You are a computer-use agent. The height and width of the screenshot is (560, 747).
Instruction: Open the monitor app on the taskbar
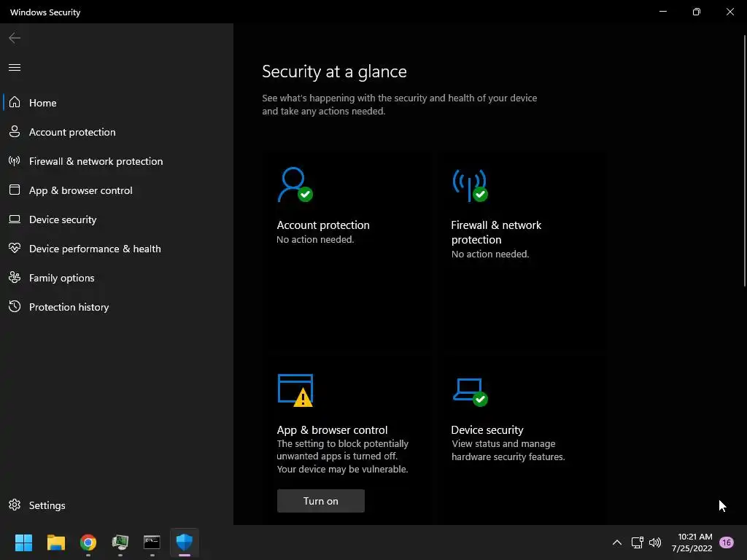pos(120,542)
